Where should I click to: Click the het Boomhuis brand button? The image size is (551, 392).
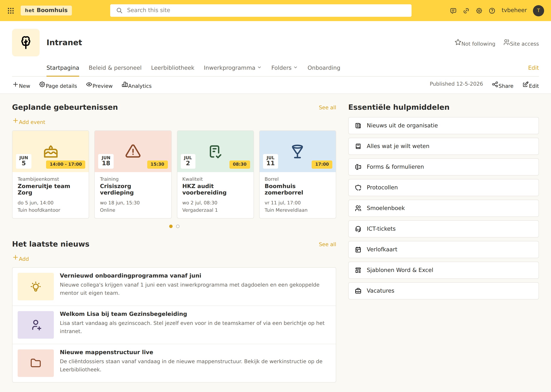coord(46,10)
